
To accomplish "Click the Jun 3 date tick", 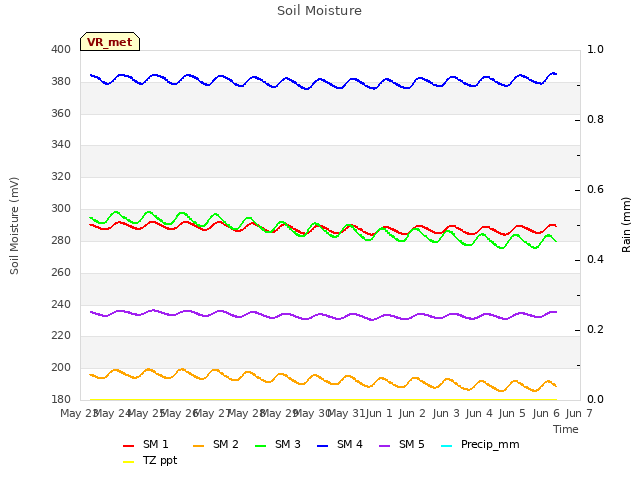I will 446,413.
